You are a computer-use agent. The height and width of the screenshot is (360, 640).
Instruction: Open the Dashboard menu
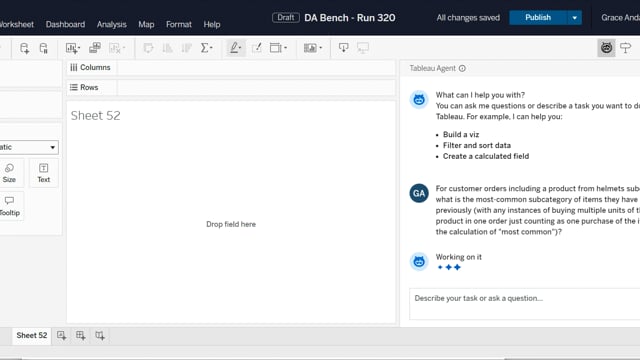pos(65,24)
